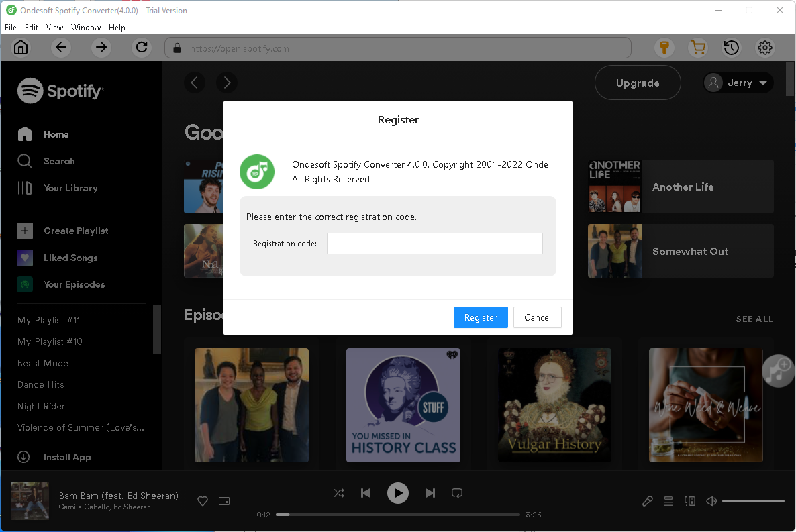Screen dimensions: 796x532
Task: Click Create Playlist in sidebar
Action: (63, 231)
